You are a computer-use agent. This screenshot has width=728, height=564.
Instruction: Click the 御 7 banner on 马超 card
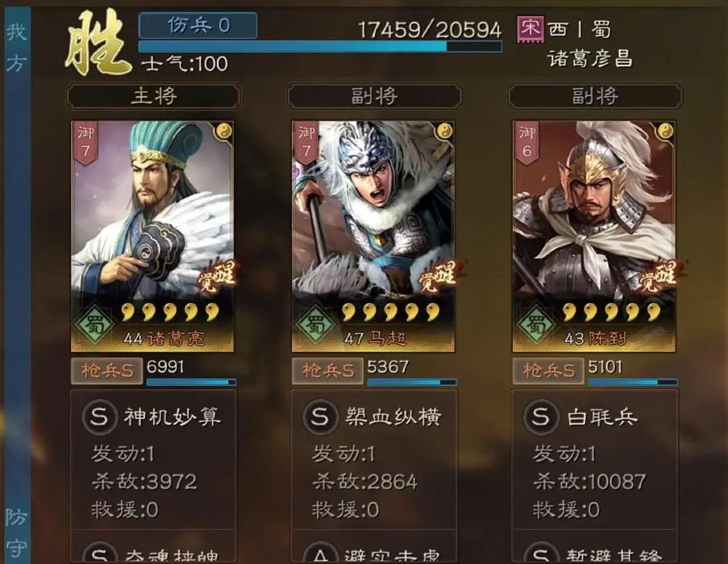point(306,142)
